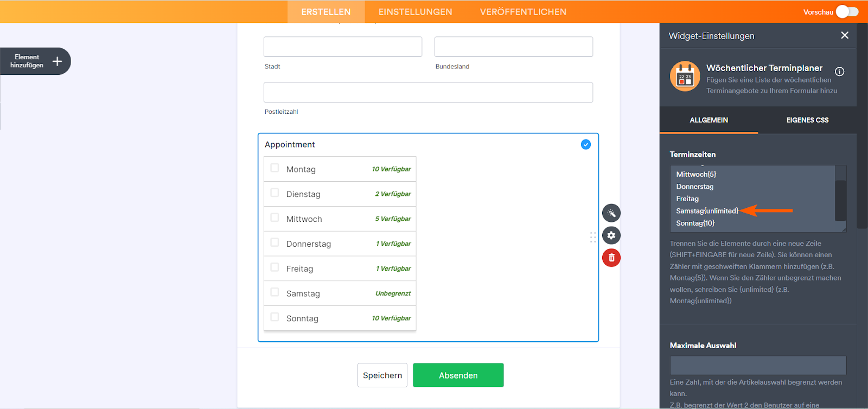
Task: Tick the Mittwoch checkbox
Action: coord(275,218)
